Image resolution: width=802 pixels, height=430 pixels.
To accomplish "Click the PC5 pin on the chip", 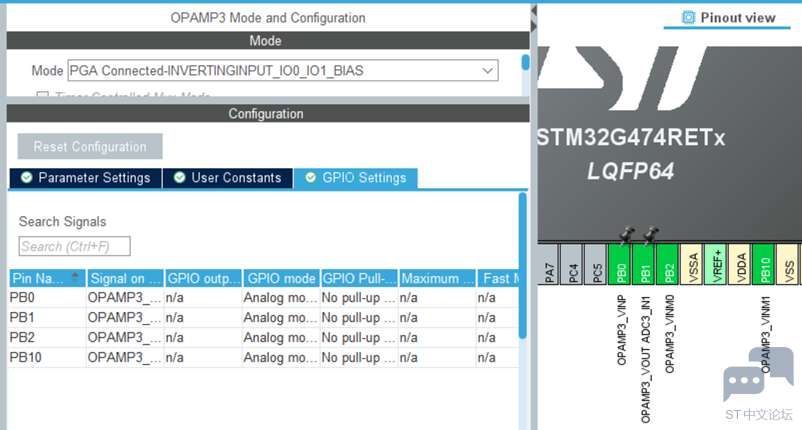I will 596,264.
